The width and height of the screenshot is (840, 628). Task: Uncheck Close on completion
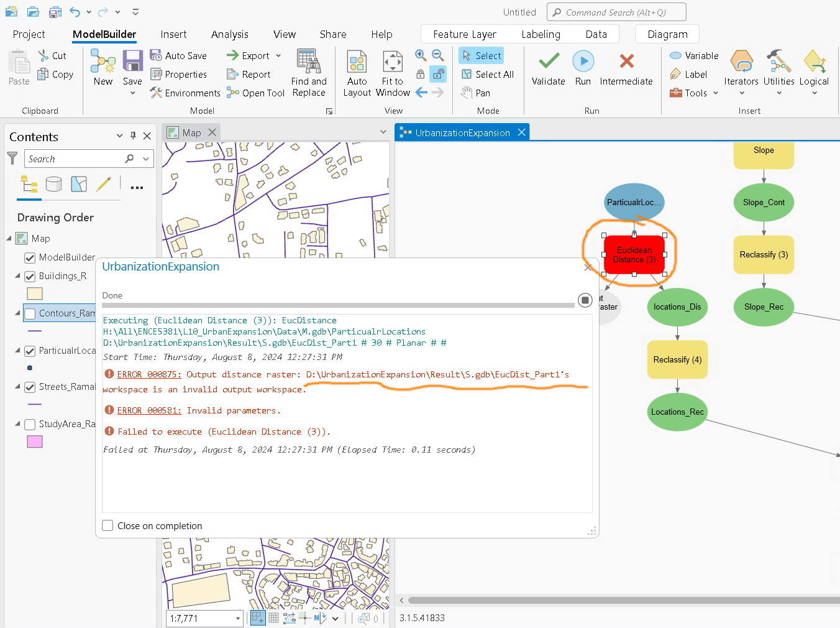[107, 525]
